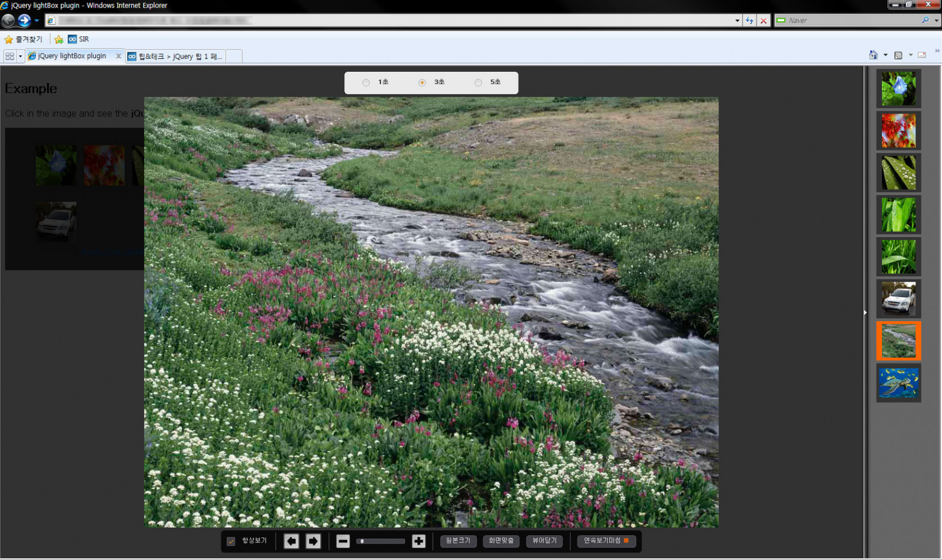Image resolution: width=942 pixels, height=560 pixels.
Task: Select the bright green leaf droplets thumbnail
Action: pos(898,215)
